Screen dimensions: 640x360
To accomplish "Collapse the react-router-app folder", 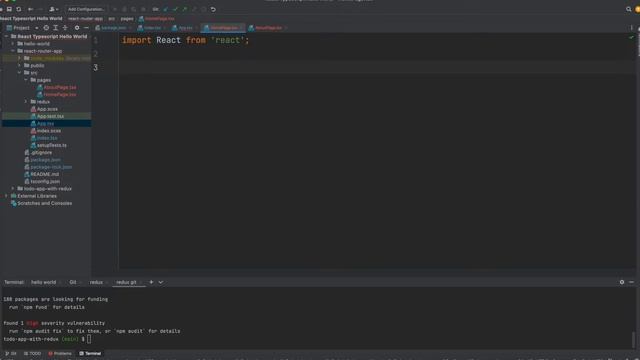I will click(x=13, y=51).
